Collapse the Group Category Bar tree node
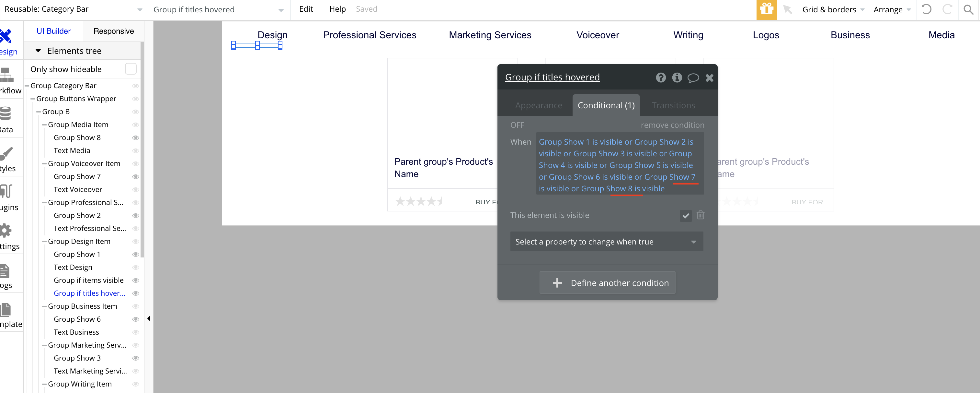Screen dimensions: 980x393 pos(27,86)
